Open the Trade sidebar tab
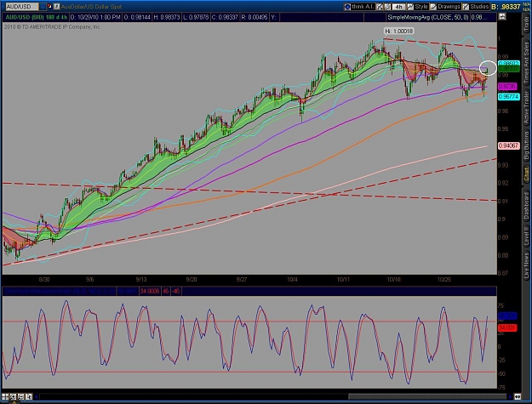532x404 pixels. [527, 24]
